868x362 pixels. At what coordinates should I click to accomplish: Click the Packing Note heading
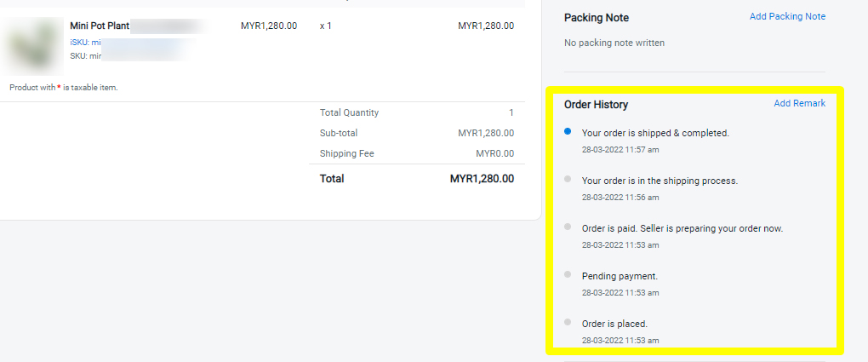[x=597, y=18]
